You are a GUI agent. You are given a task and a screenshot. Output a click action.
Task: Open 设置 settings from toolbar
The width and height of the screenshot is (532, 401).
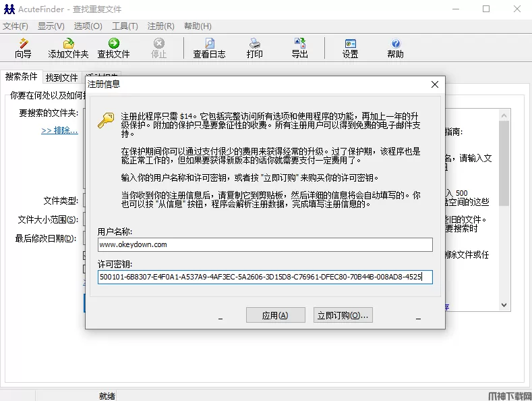click(x=350, y=48)
